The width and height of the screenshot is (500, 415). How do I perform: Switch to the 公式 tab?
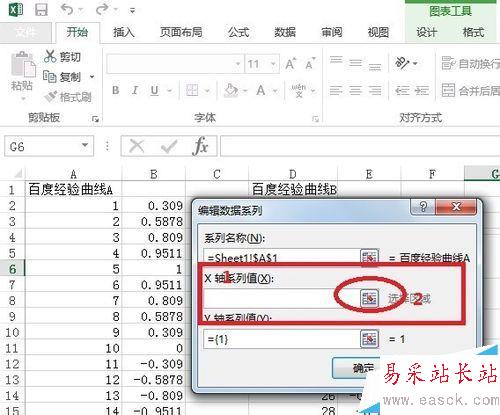238,32
